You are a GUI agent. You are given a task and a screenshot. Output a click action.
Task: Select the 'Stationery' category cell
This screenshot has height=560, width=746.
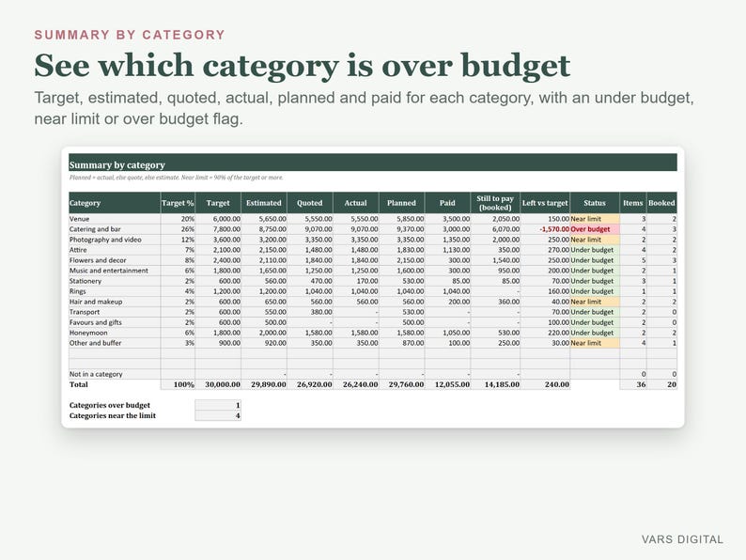[x=115, y=281]
